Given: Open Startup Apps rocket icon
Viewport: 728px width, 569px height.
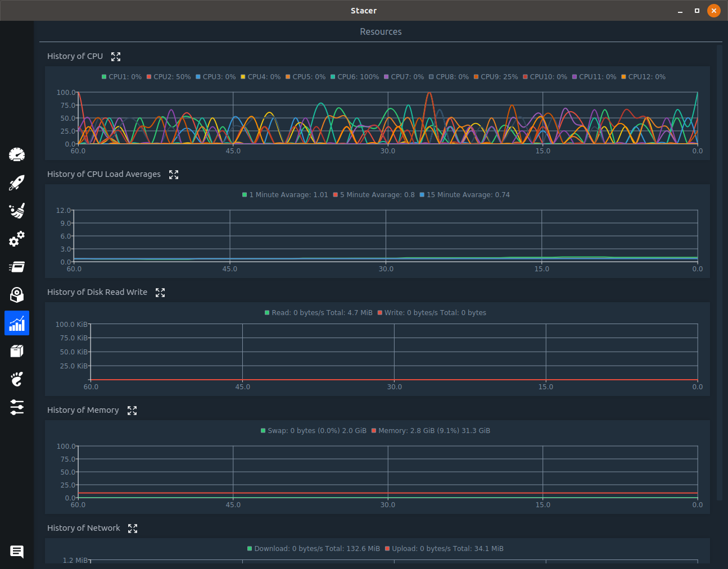Looking at the screenshot, I should point(17,183).
